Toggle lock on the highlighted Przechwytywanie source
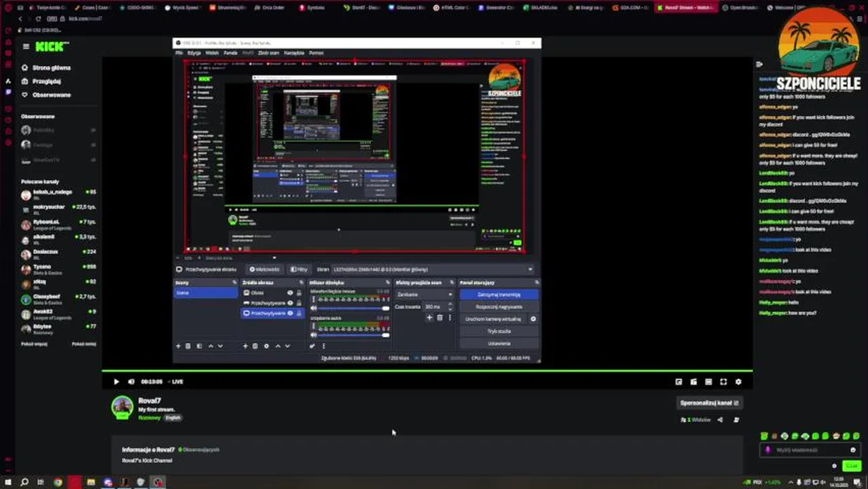868x489 pixels. click(x=299, y=313)
